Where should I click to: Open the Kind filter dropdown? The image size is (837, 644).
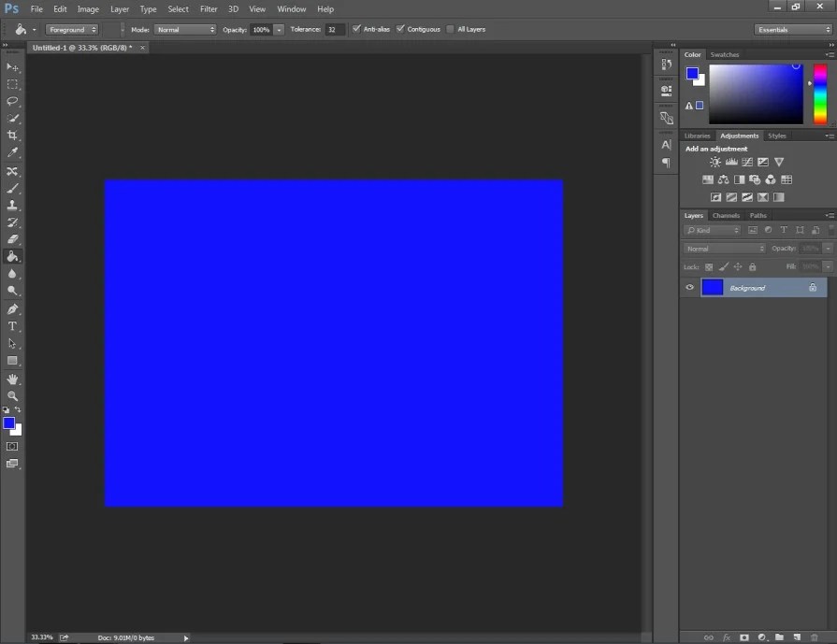coord(713,230)
